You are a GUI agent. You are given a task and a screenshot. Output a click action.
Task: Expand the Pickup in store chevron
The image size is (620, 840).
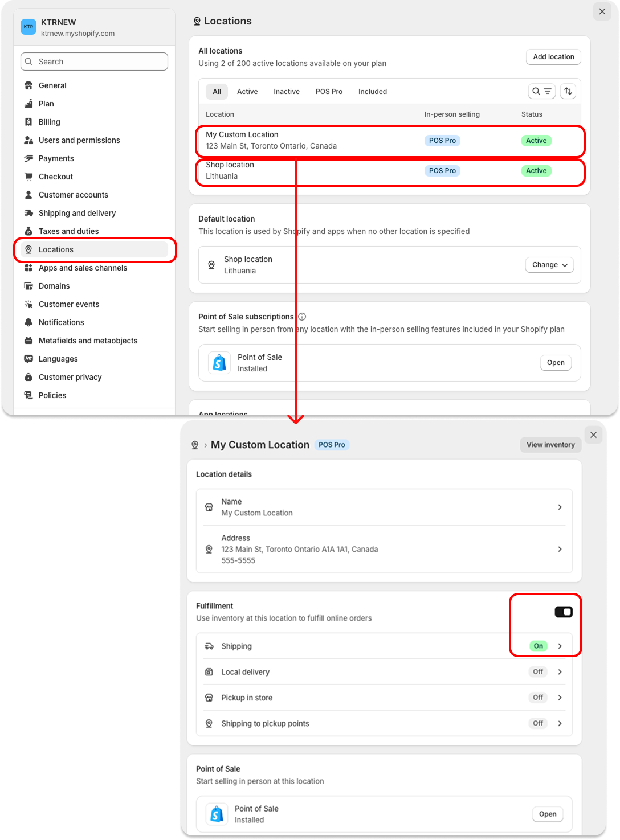(560, 698)
